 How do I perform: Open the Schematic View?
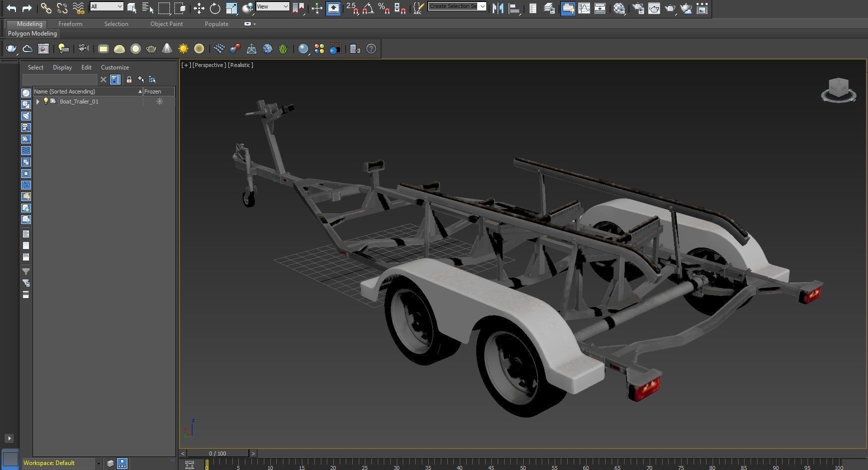[x=600, y=8]
